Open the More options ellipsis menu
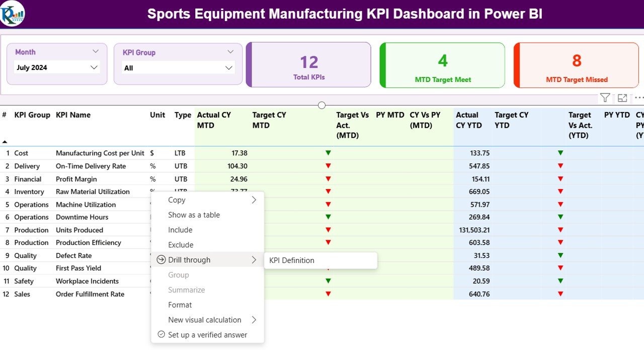This screenshot has width=644, height=350. [x=638, y=97]
